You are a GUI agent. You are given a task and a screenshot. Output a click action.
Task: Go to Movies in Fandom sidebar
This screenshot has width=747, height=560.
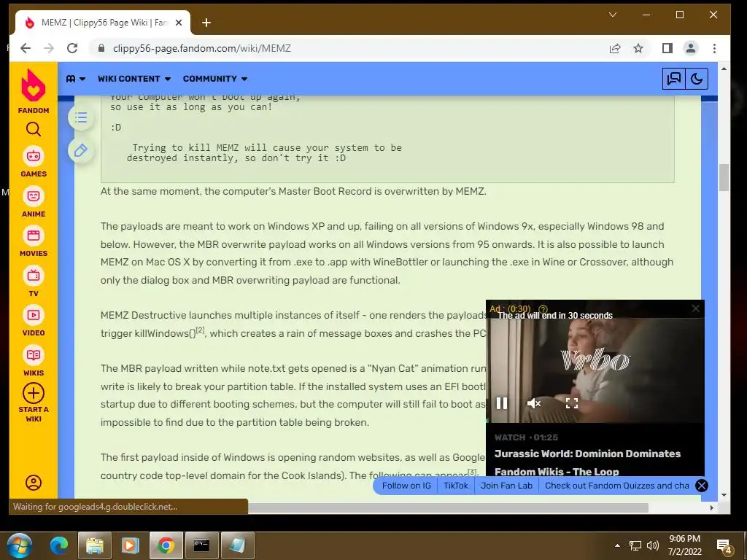point(34,241)
